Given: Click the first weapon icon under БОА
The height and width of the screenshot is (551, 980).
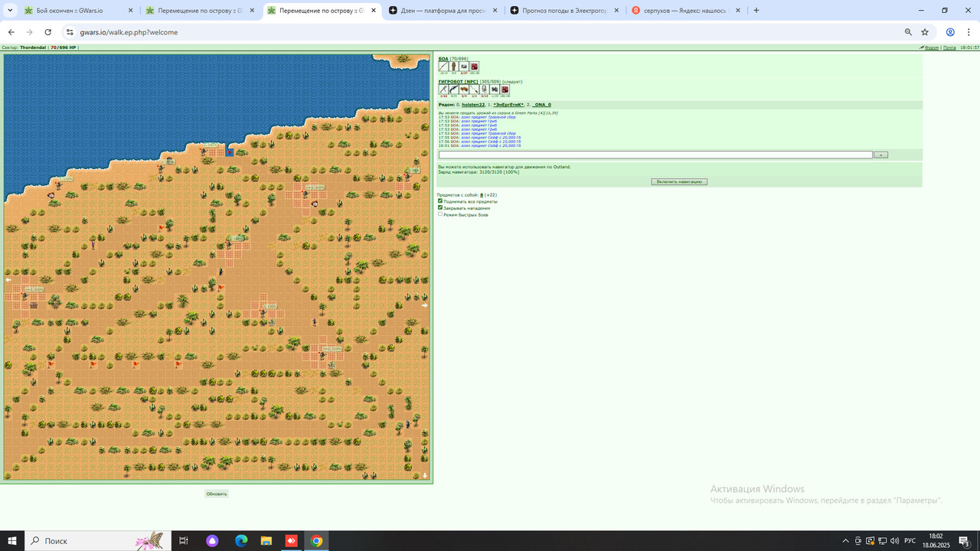Looking at the screenshot, I should 443,67.
